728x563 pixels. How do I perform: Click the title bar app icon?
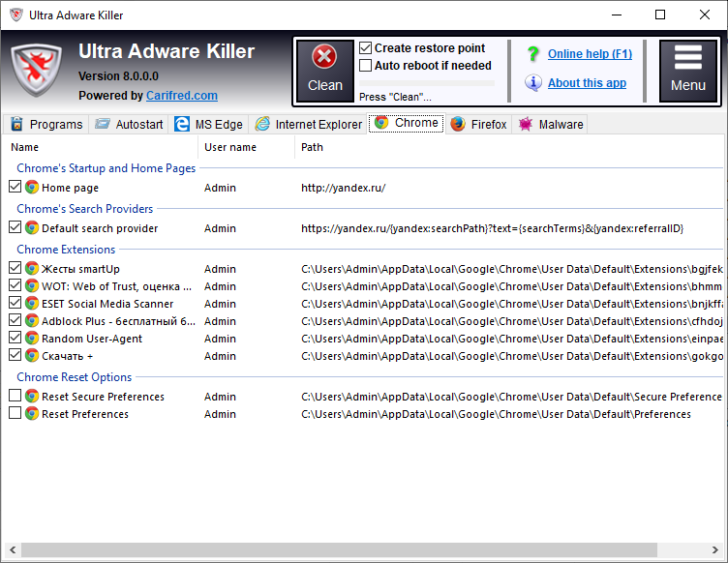click(16, 15)
